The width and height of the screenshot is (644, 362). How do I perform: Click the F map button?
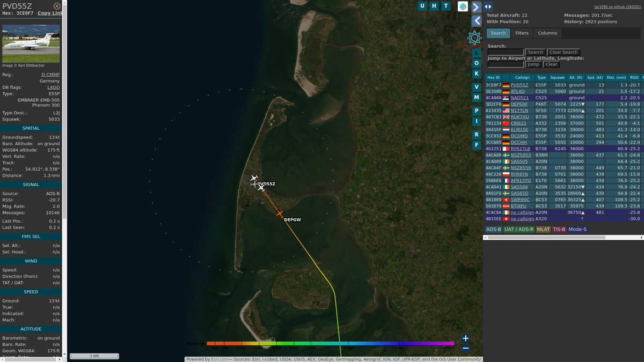(476, 145)
